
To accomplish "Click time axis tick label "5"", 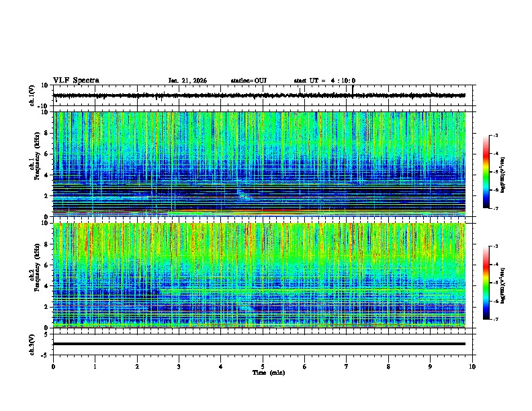I will tap(263, 367).
